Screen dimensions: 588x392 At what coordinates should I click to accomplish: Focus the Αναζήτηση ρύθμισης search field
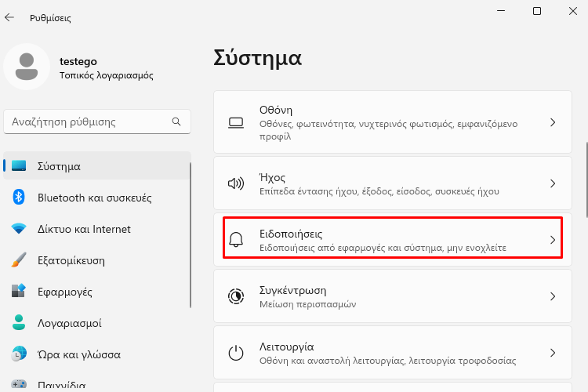click(97, 122)
